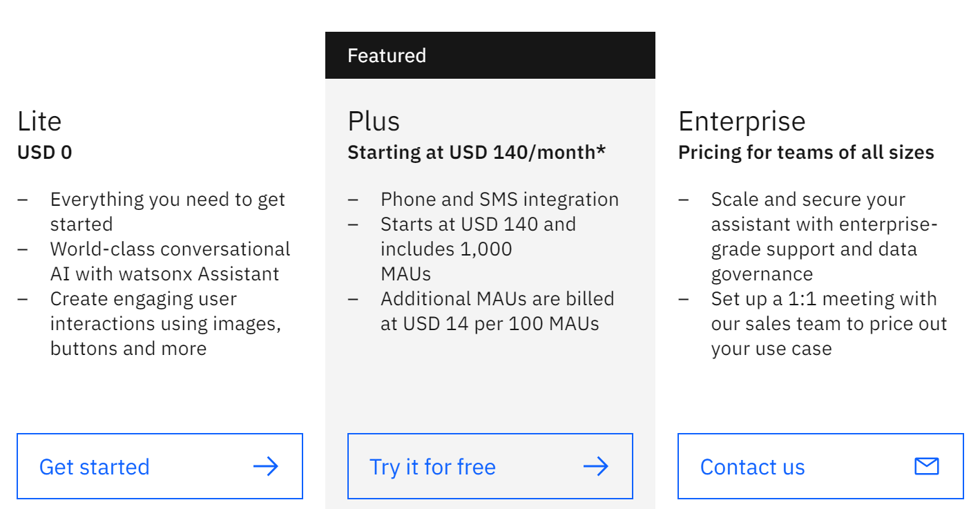Click the World-class conversational AI bullet
980x509 pixels.
pos(170,262)
